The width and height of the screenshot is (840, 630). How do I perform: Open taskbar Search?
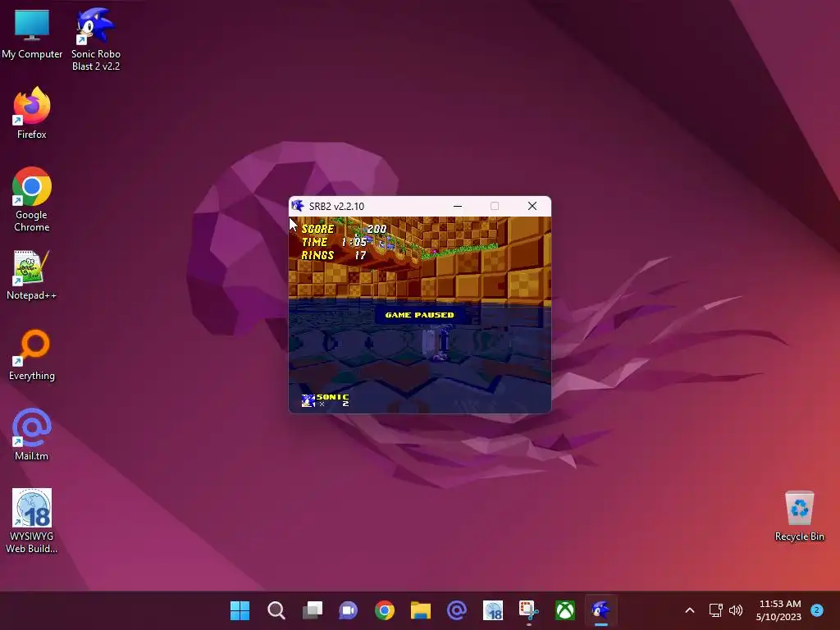tap(276, 610)
